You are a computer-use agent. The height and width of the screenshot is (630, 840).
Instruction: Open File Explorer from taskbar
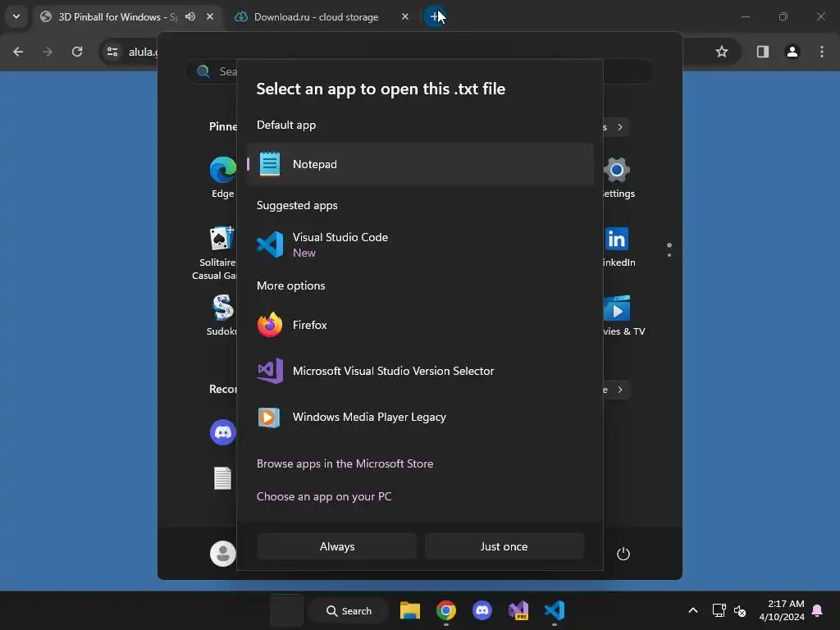tap(410, 610)
